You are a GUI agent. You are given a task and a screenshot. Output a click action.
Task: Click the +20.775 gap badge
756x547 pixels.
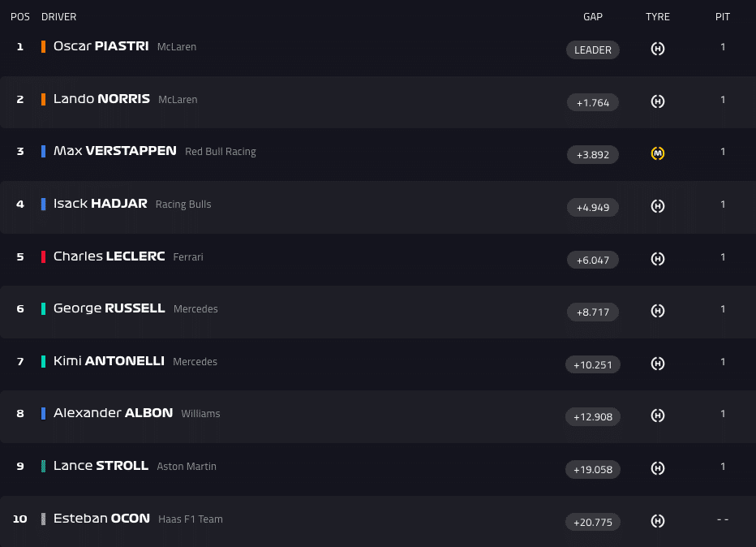pos(593,522)
